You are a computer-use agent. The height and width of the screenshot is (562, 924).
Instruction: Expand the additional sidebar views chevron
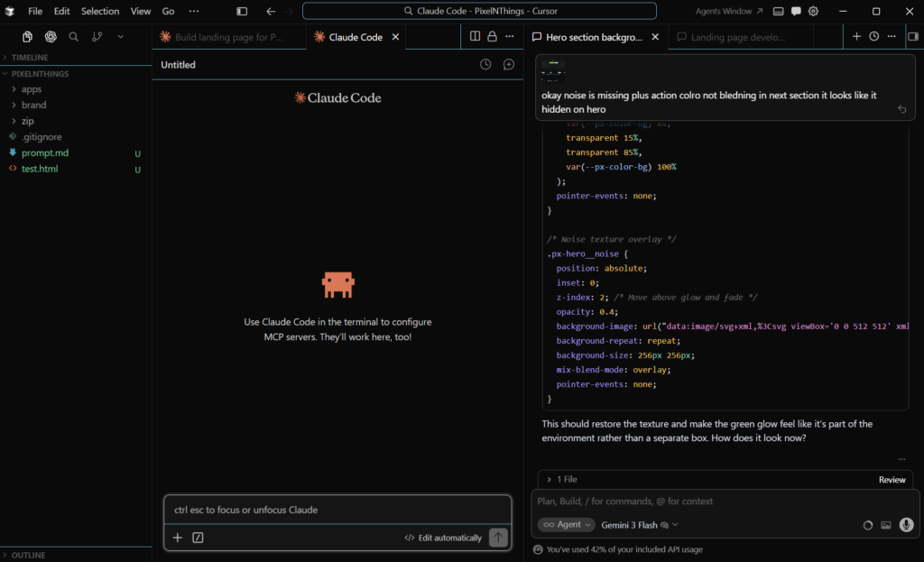tap(120, 36)
